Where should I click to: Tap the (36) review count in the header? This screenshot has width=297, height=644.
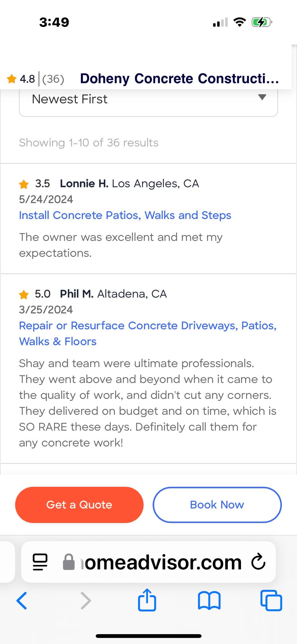point(53,79)
